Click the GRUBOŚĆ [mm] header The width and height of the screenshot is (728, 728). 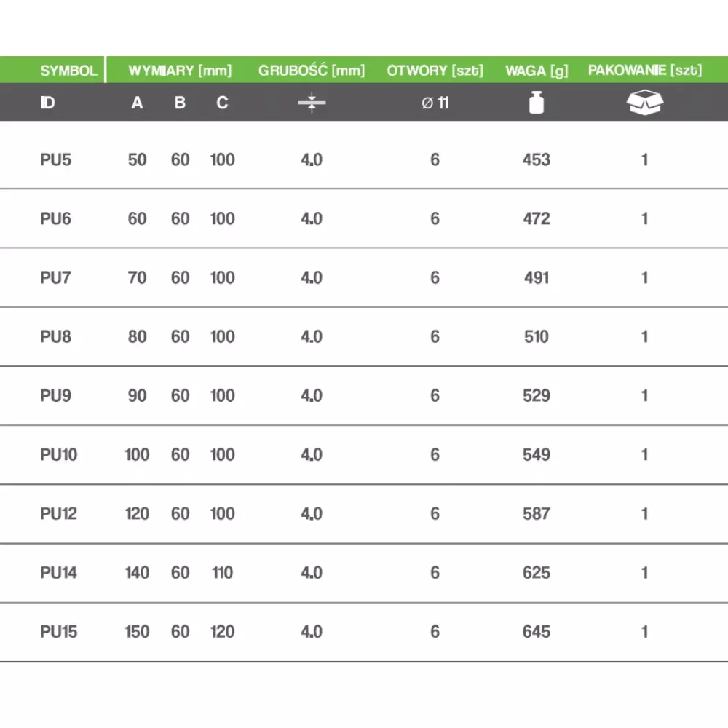click(x=312, y=71)
